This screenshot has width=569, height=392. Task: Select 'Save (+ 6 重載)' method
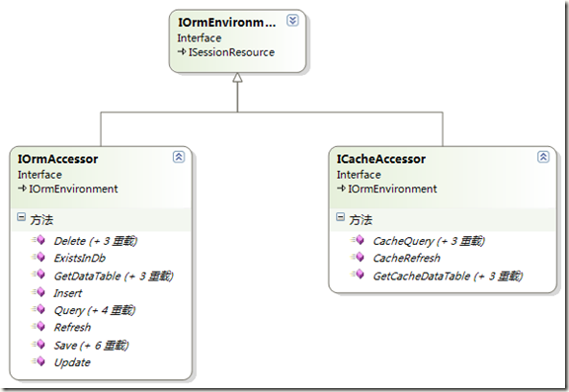(x=91, y=346)
